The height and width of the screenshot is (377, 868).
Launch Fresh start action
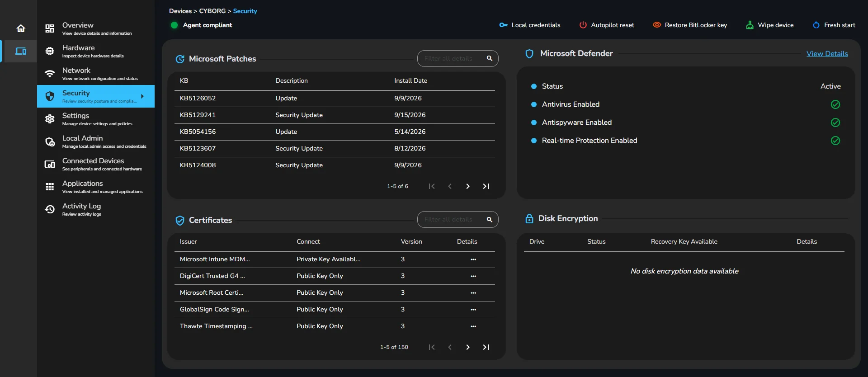[834, 25]
